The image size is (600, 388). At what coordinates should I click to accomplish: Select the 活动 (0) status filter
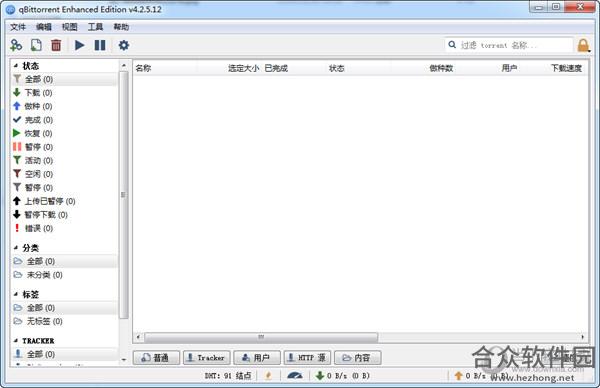point(64,160)
